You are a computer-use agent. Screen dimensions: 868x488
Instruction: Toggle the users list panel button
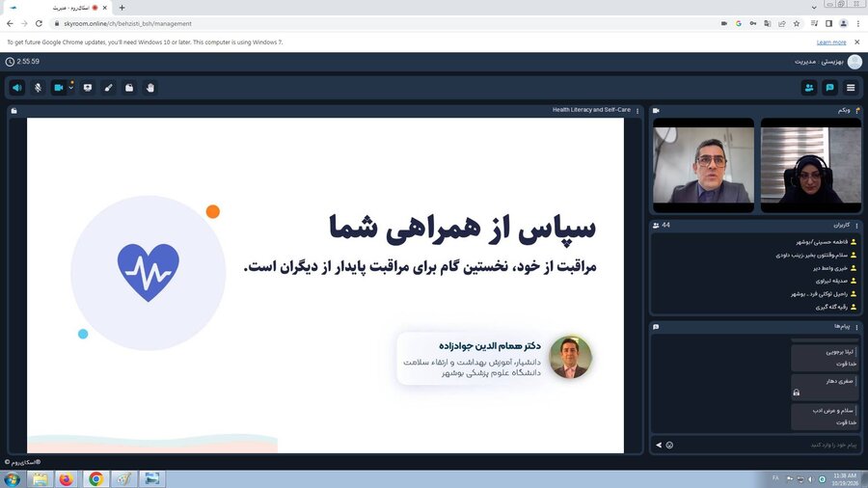809,88
